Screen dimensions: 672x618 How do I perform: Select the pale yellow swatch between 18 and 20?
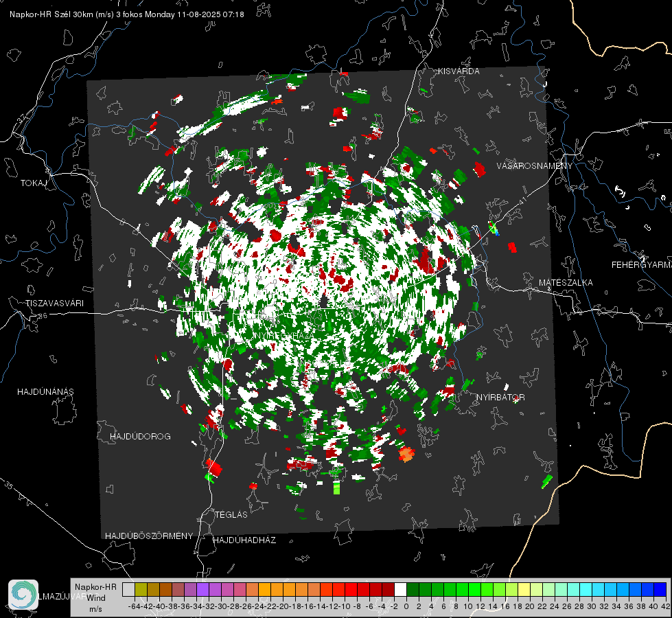coord(524,590)
